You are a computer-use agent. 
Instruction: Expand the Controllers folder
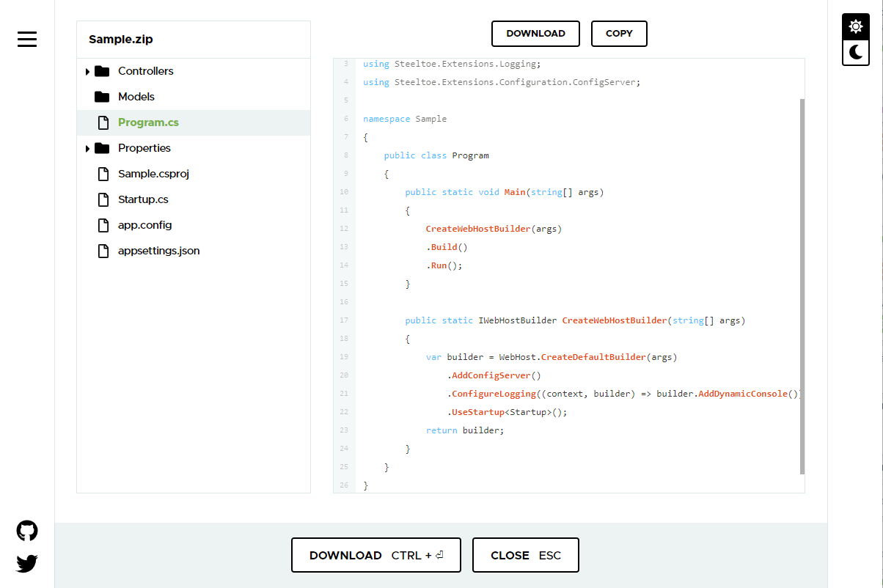point(87,70)
